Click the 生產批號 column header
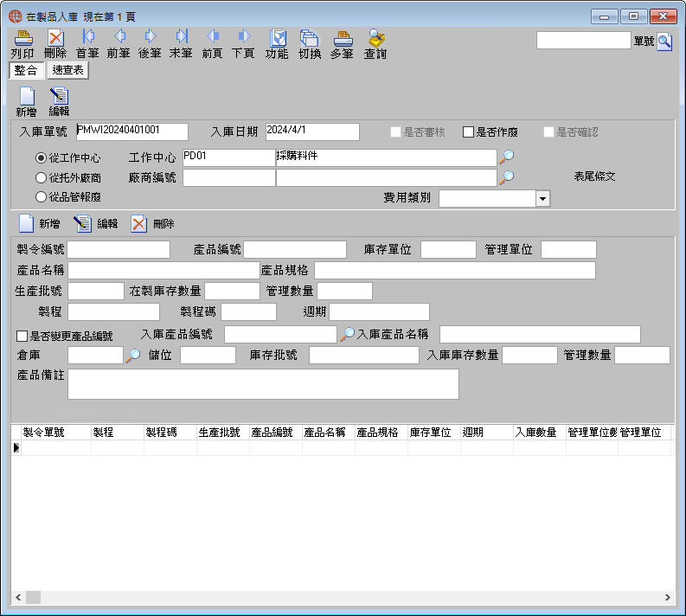Viewport: 686px width, 616px height. [223, 433]
